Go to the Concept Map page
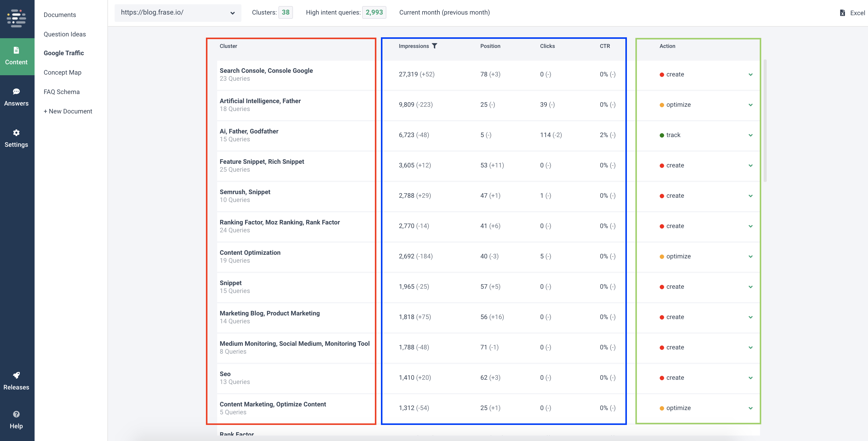The height and width of the screenshot is (441, 868). pos(62,72)
